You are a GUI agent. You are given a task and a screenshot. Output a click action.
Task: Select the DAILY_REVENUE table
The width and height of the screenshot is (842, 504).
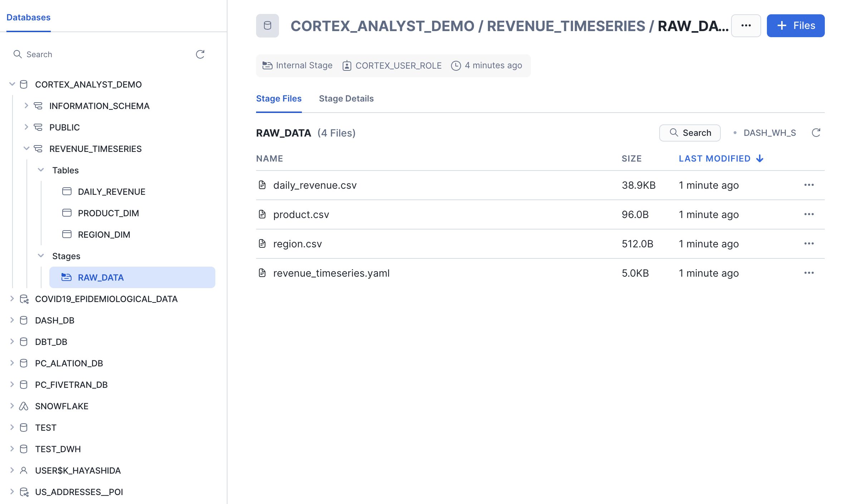(111, 192)
